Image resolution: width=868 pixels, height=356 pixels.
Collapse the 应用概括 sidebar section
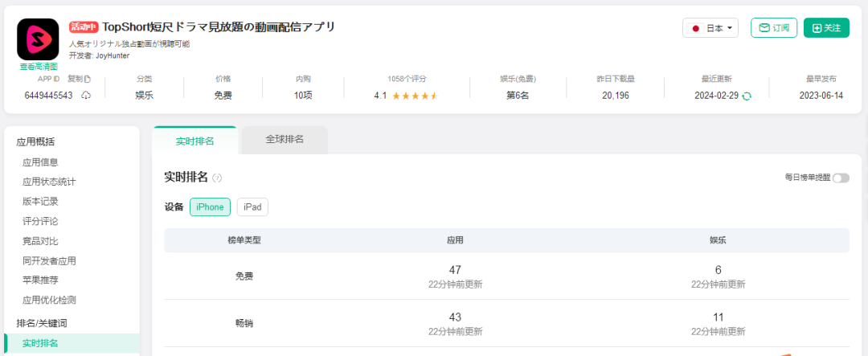[36, 142]
